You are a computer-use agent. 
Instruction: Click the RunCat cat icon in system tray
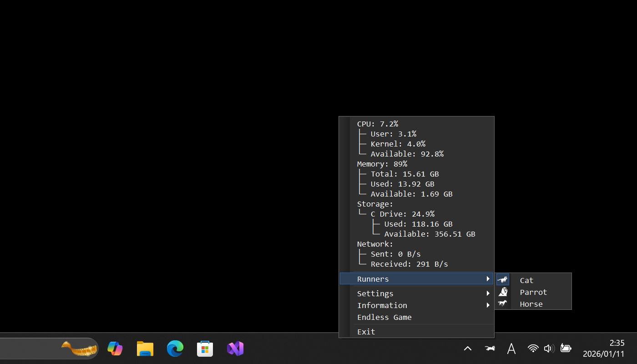(x=490, y=349)
